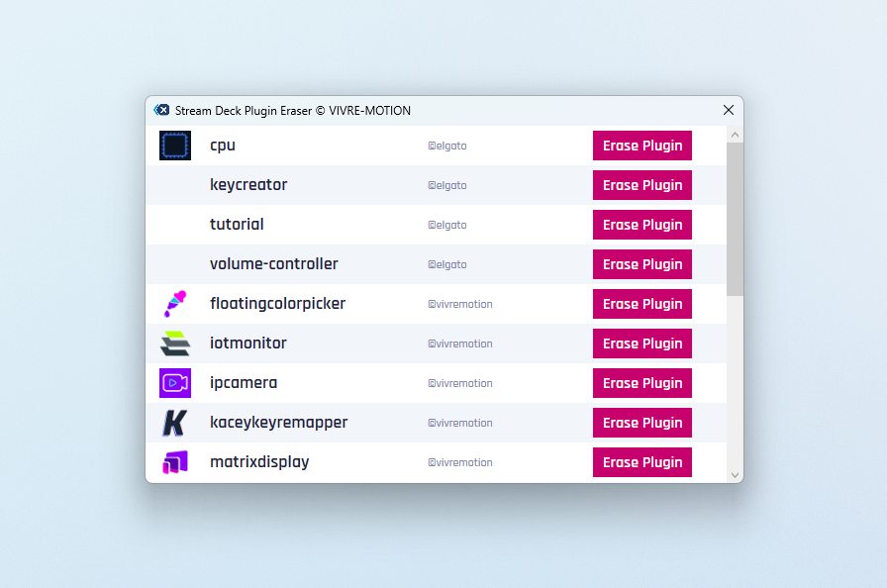The height and width of the screenshot is (588, 887).
Task: Click the scrollbar down arrow
Action: pyautogui.click(x=735, y=474)
